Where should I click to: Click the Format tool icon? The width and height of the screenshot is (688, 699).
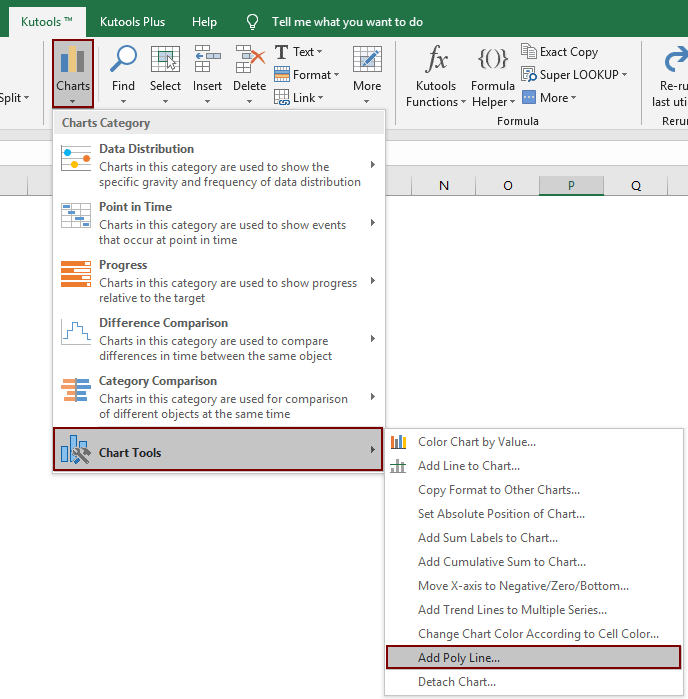(x=282, y=74)
